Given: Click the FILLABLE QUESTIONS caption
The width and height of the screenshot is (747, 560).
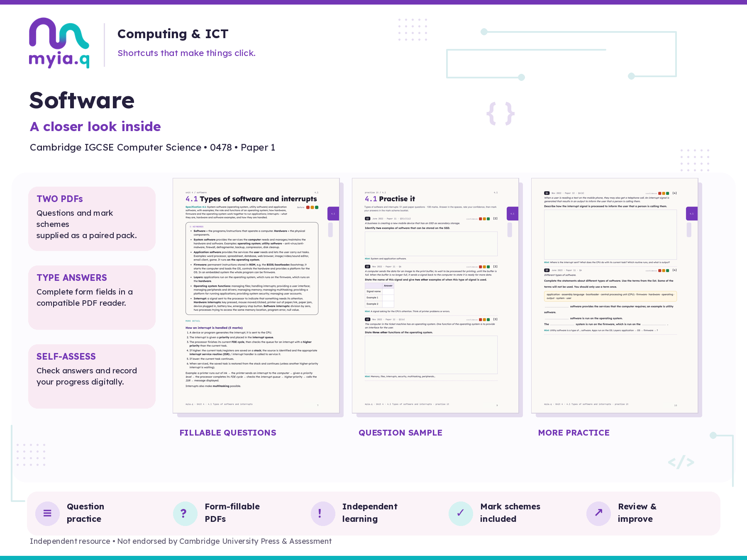Looking at the screenshot, I should (x=228, y=433).
